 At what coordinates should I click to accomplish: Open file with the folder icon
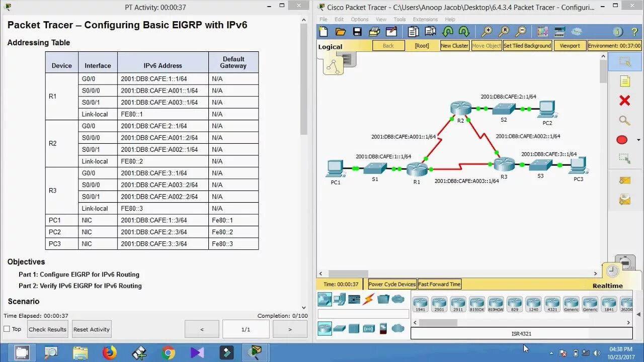(x=341, y=32)
